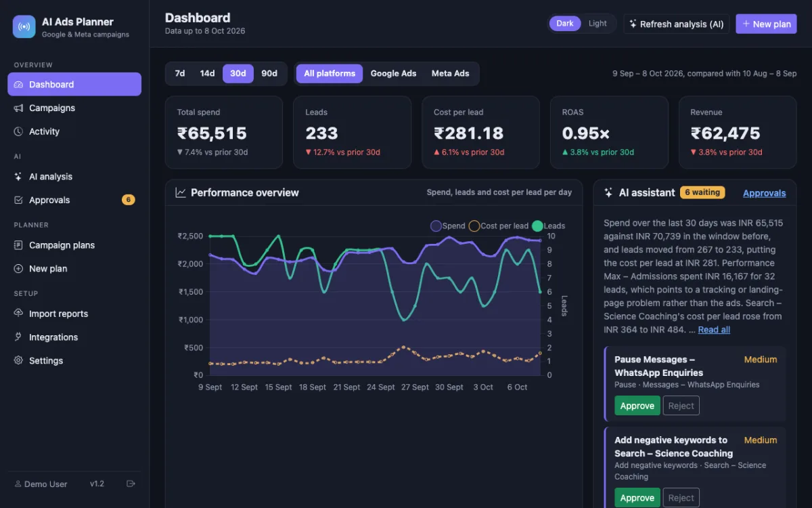The height and width of the screenshot is (508, 812).
Task: Click the Import reports upload icon
Action: coord(18,314)
